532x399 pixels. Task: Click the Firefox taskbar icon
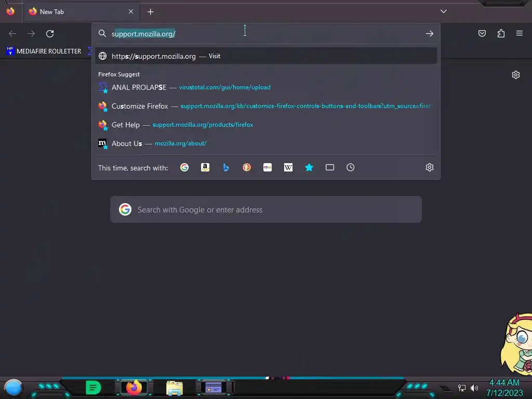pyautogui.click(x=134, y=388)
